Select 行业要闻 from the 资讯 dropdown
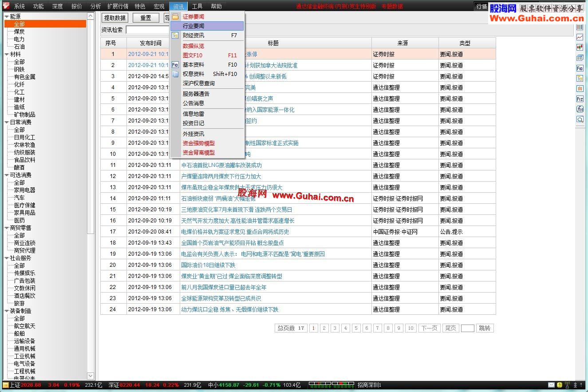The image size is (588, 392). [207, 26]
